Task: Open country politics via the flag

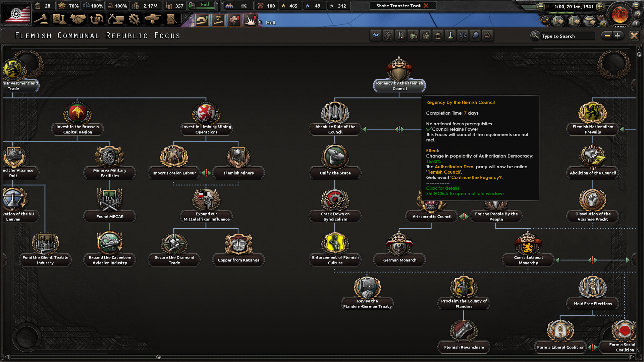Action: 16,13
